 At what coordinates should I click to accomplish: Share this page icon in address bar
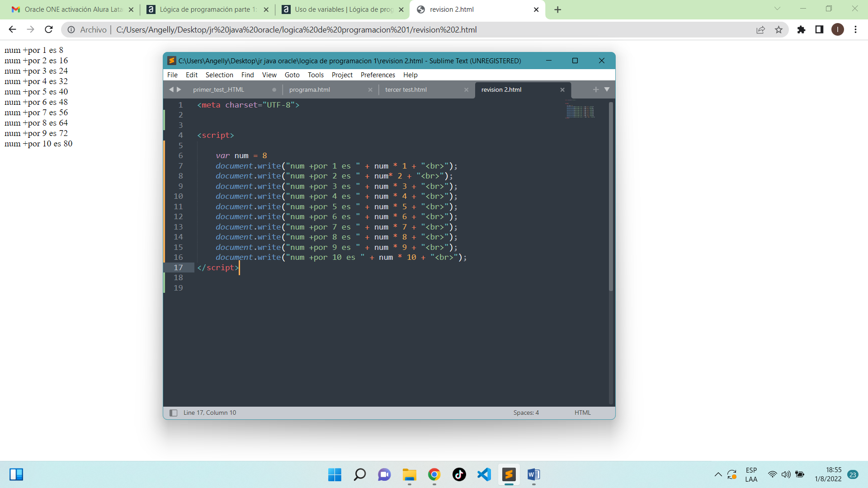[x=760, y=29]
